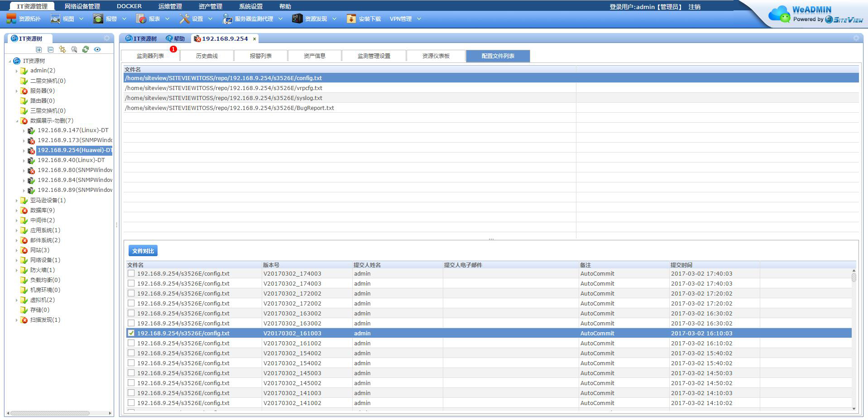The image size is (868, 420).
Task: Expand the VPN管理 dropdown menu
Action: (418, 19)
